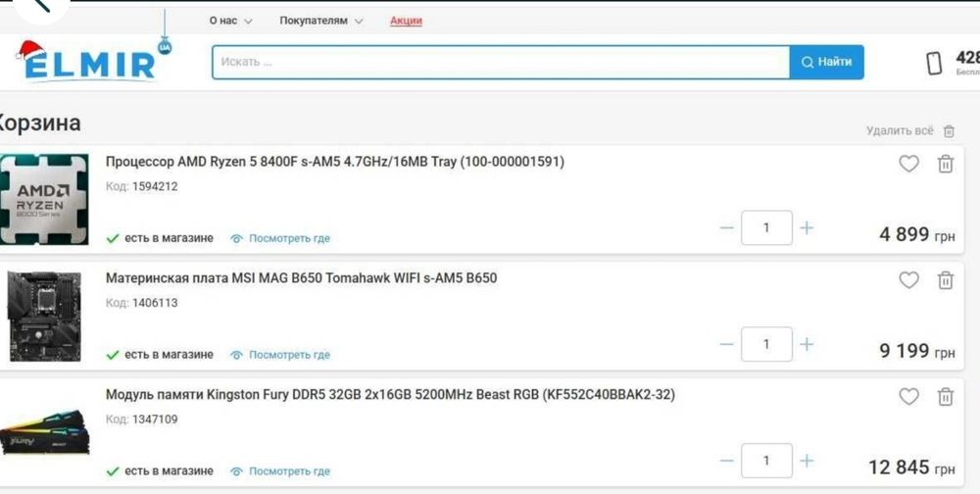The image size is (980, 494).
Task: Open the 'Модуль памяти Kingston Fury DDR5' title
Action: tap(390, 395)
